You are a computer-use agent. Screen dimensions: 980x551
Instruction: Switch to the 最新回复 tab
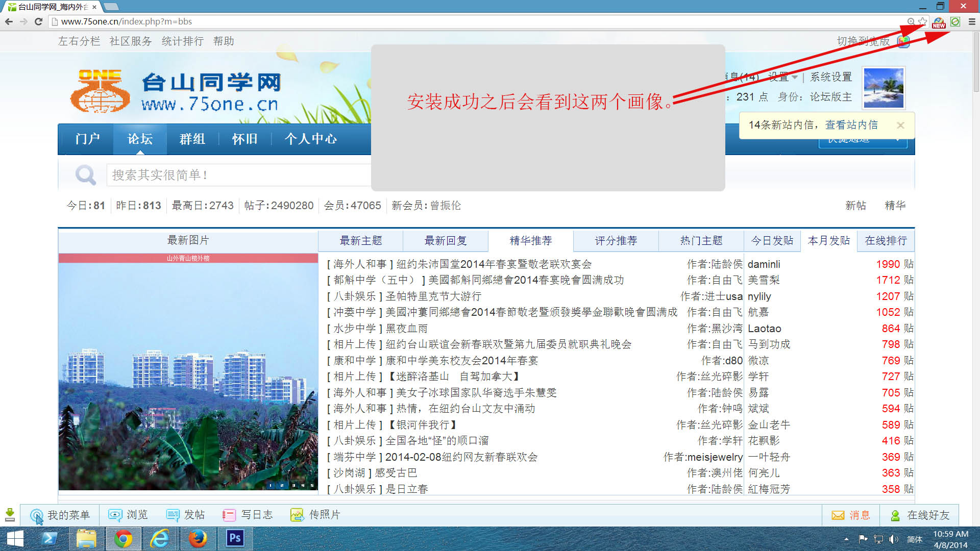[x=446, y=241]
